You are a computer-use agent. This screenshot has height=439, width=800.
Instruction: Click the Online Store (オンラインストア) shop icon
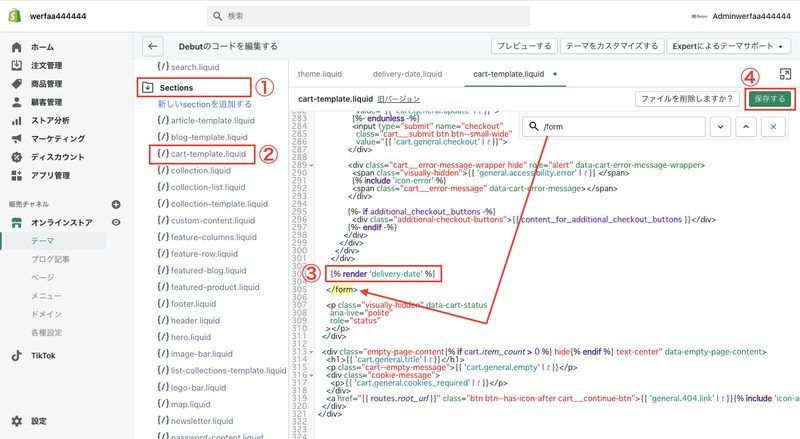16,223
